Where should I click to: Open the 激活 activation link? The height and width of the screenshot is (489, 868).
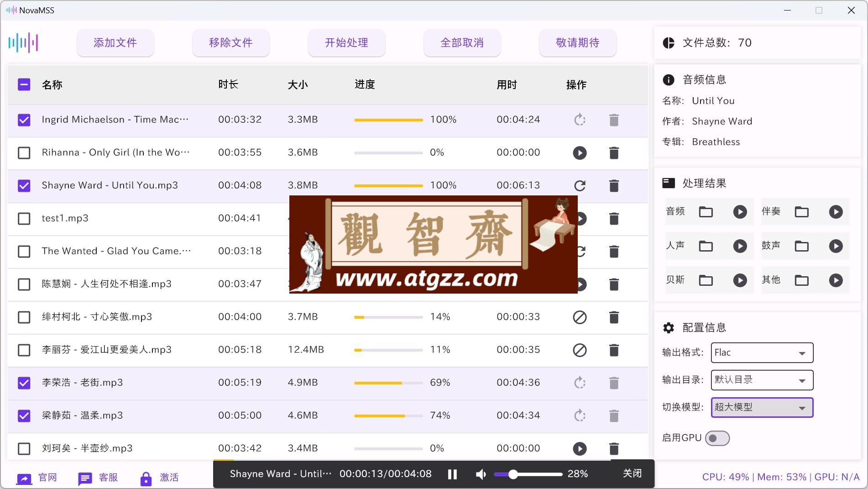pos(159,478)
